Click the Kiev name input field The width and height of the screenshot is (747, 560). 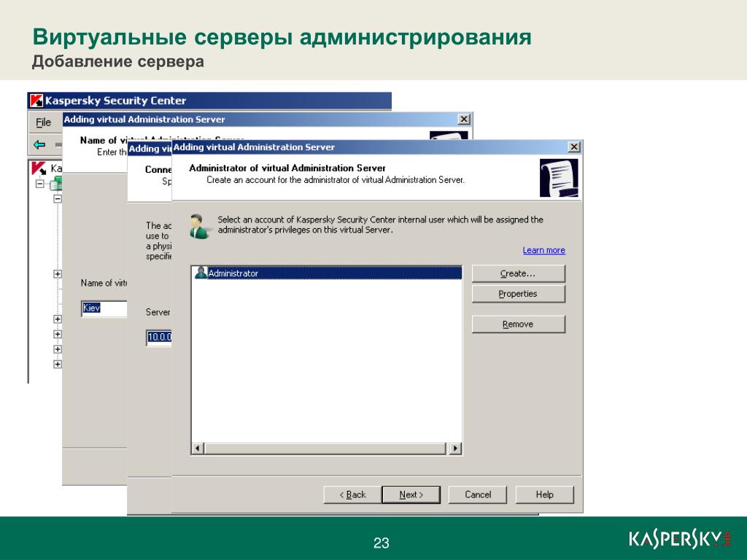(x=104, y=308)
